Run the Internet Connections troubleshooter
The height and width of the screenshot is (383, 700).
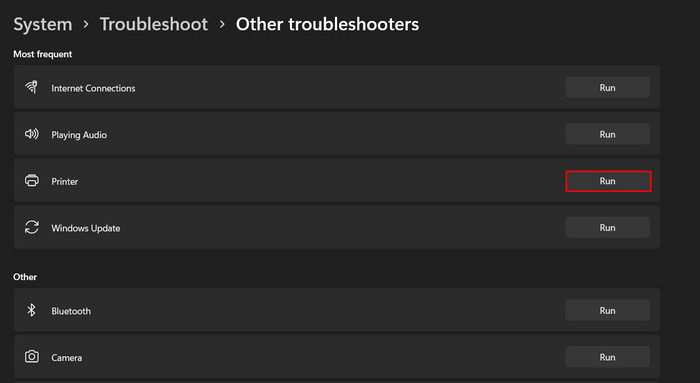(x=608, y=87)
